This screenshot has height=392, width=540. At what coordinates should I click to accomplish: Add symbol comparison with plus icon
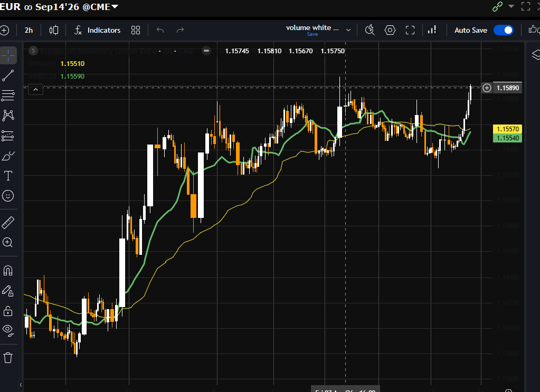click(x=4, y=30)
